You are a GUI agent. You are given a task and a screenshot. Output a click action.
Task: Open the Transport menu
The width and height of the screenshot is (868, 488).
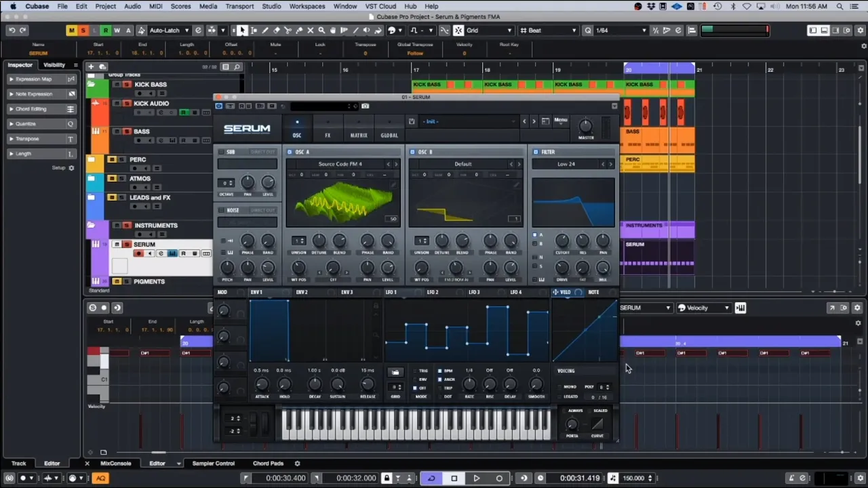coord(239,6)
